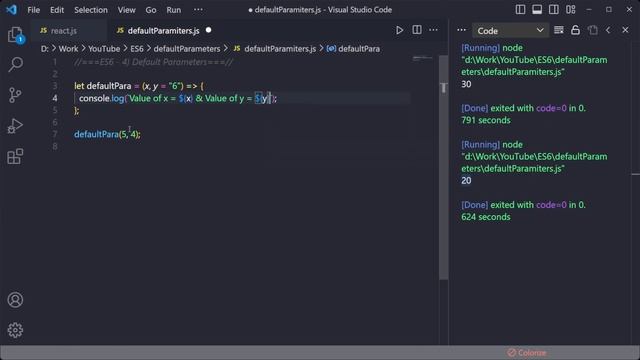Click the Colorize status bar item
The width and height of the screenshot is (640, 360).
pyautogui.click(x=527, y=353)
